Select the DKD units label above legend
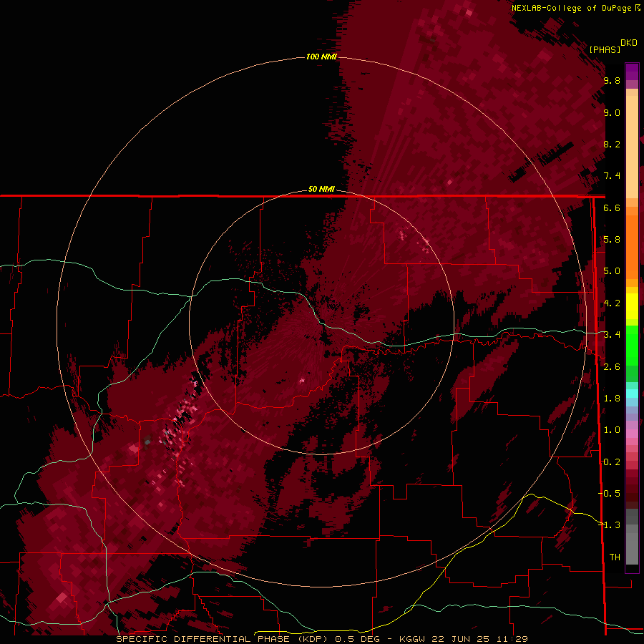 pos(629,43)
